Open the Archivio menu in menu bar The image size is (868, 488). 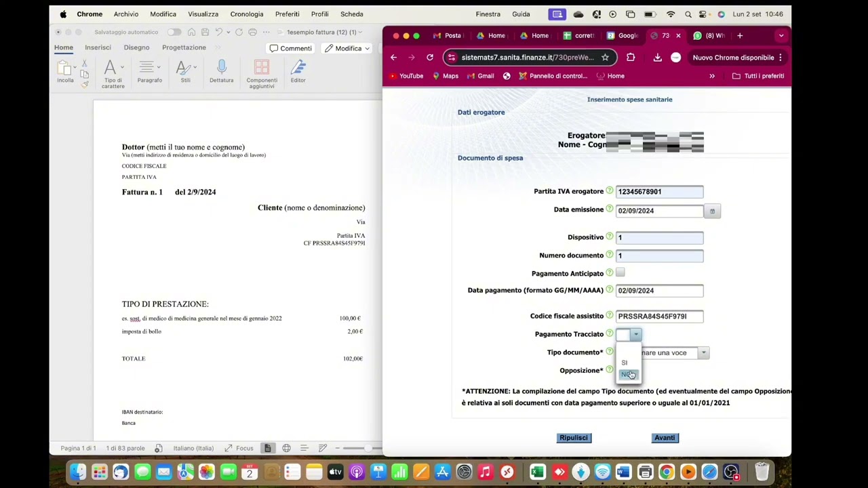126,14
